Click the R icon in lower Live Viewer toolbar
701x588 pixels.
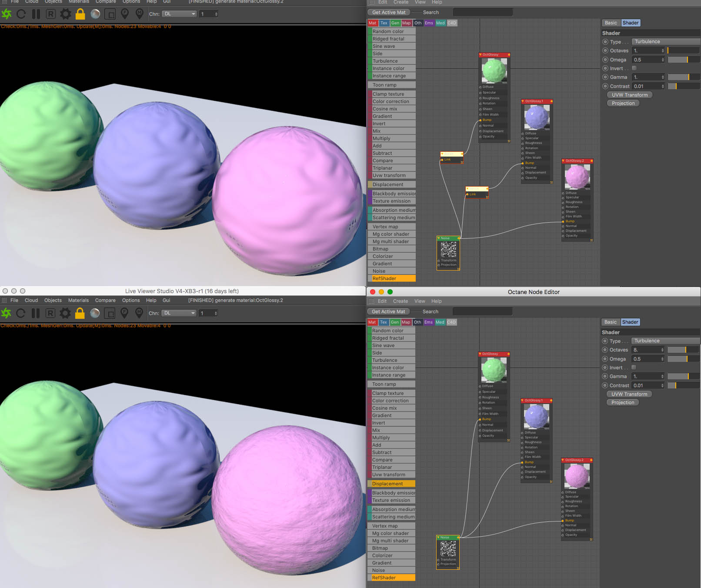[x=50, y=313]
